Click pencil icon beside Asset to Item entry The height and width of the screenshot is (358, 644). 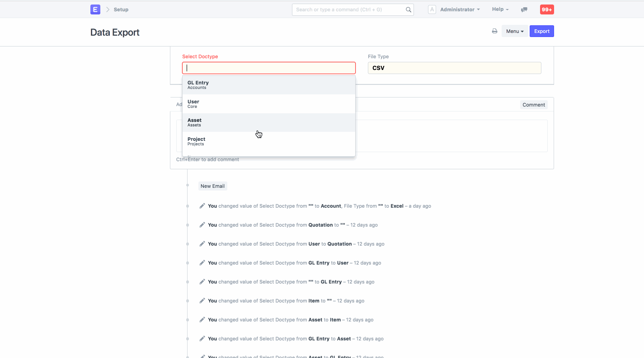(x=202, y=320)
